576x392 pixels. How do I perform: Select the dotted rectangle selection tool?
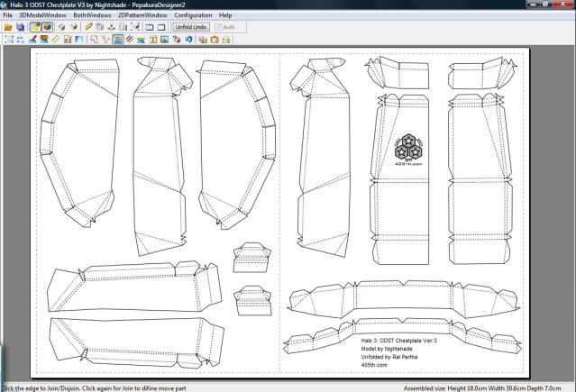9,40
